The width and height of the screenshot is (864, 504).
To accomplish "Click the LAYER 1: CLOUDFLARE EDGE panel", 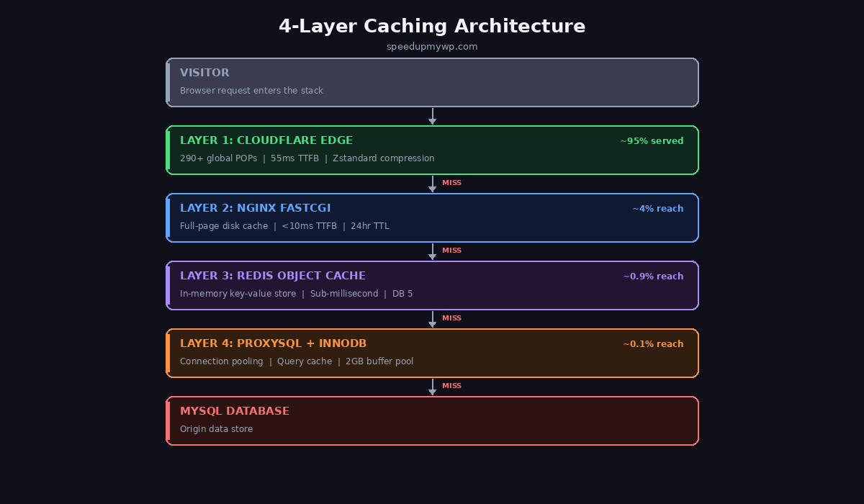I will click(x=432, y=150).
